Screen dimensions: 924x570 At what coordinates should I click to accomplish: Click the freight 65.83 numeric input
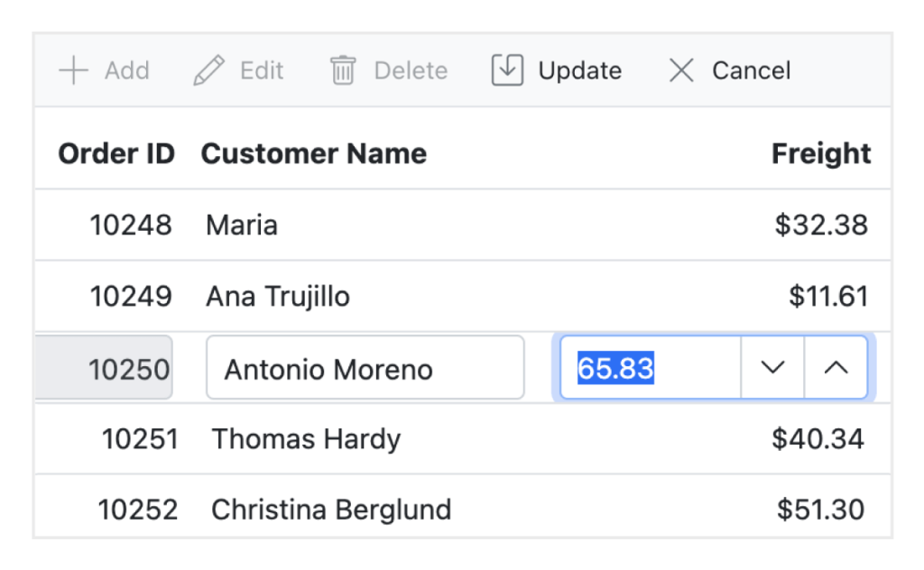click(x=650, y=368)
